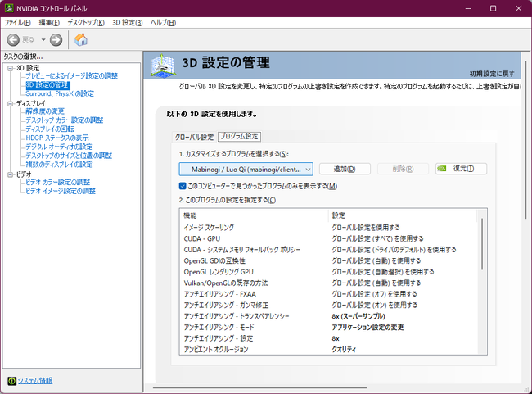Image resolution: width=532 pixels, height=394 pixels.
Task: Select the イメージ スケーリング setting row
Action: [x=327, y=227]
